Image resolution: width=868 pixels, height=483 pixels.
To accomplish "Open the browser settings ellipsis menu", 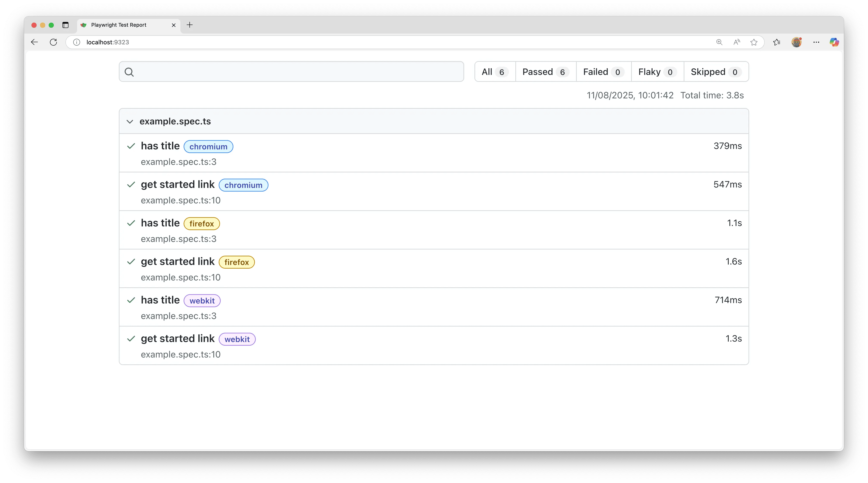I will pyautogui.click(x=816, y=42).
